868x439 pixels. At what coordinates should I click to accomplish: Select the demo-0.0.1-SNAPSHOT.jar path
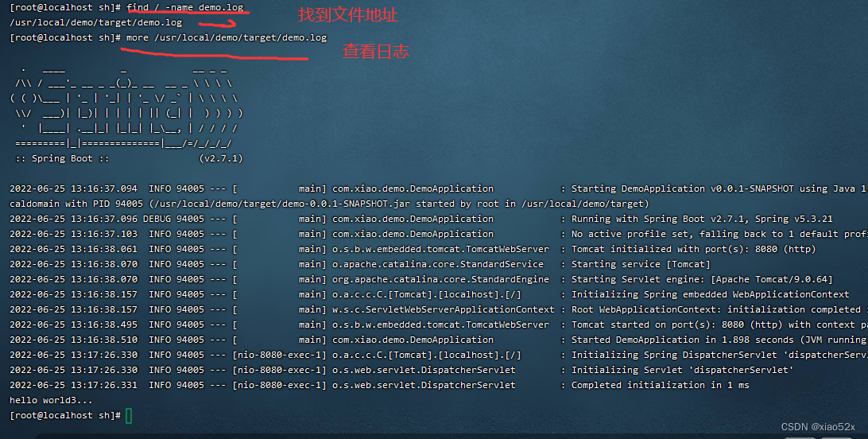click(281, 204)
